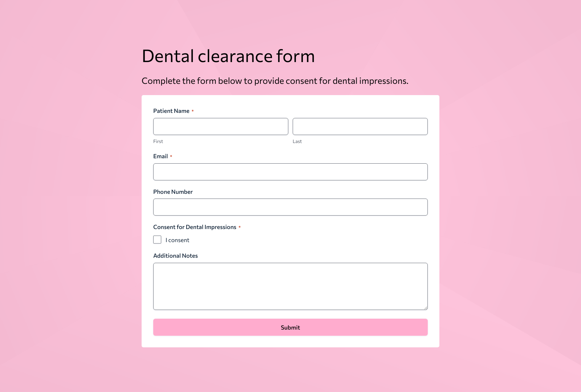The height and width of the screenshot is (392, 581).
Task: Click inside the Additional Notes text area
Action: coord(290,286)
